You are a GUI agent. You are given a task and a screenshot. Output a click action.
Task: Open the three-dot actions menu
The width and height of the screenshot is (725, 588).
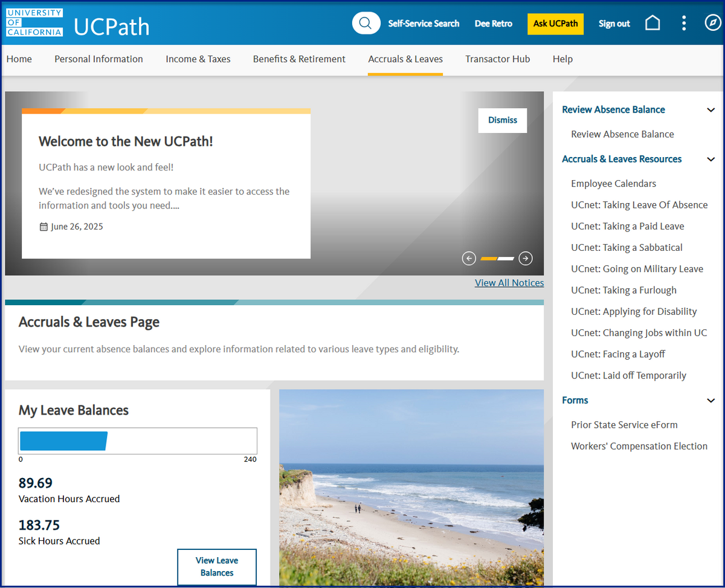(x=684, y=24)
